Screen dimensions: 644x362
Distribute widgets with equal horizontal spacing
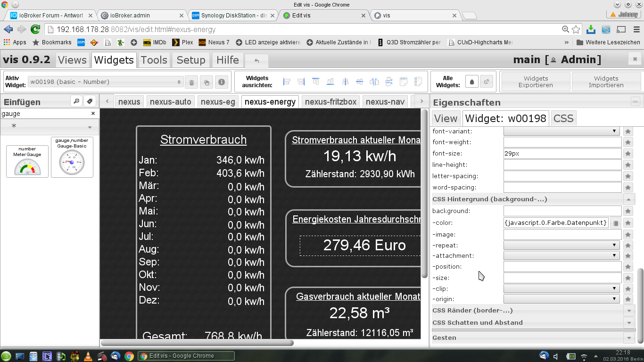[x=374, y=82]
